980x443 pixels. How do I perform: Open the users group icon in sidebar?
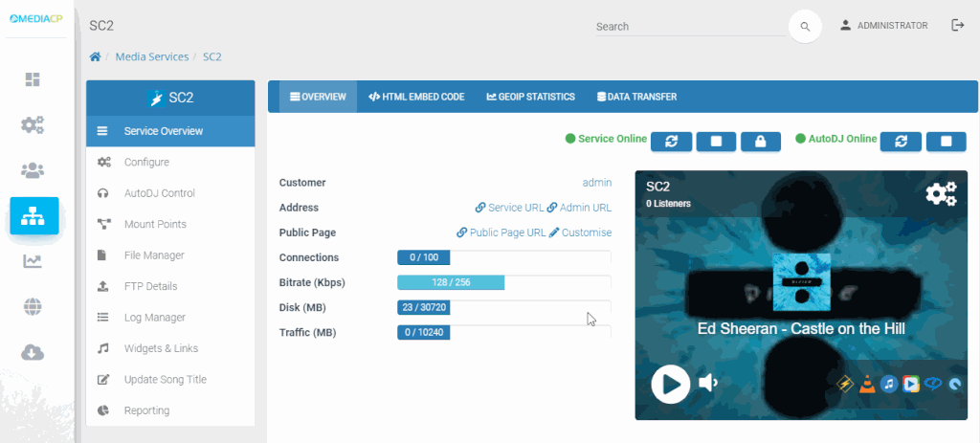coord(33,170)
